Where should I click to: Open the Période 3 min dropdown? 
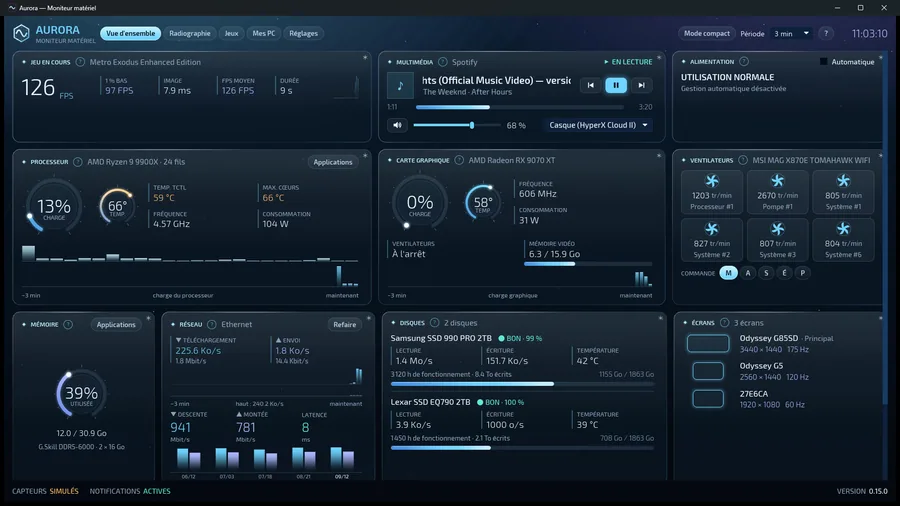click(791, 33)
